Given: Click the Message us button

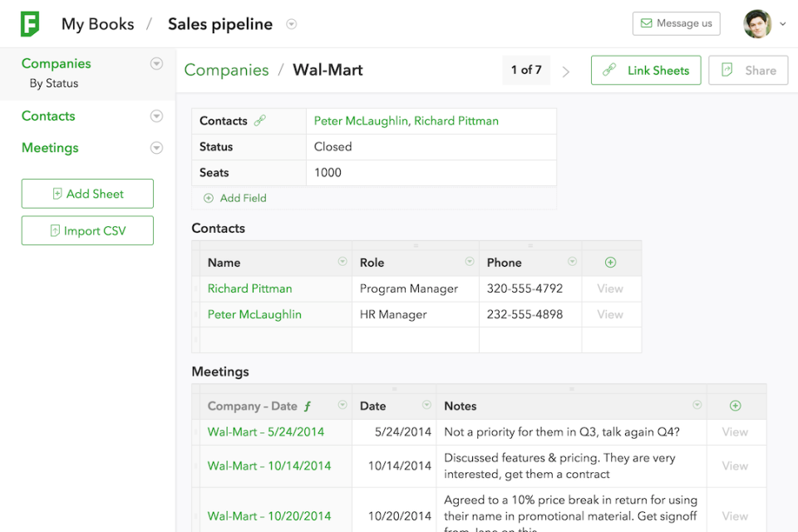Looking at the screenshot, I should pyautogui.click(x=677, y=23).
